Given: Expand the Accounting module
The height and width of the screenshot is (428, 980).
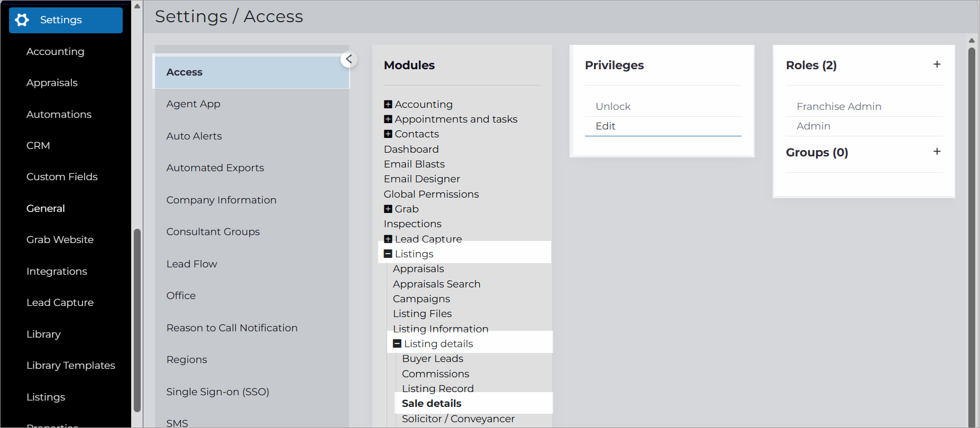Looking at the screenshot, I should [x=388, y=105].
